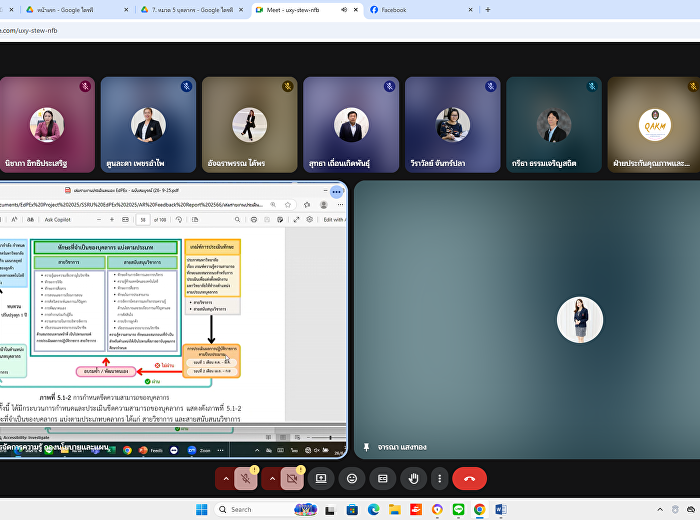The width and height of the screenshot is (700, 520).
Task: Open a new browser tab
Action: point(488,9)
